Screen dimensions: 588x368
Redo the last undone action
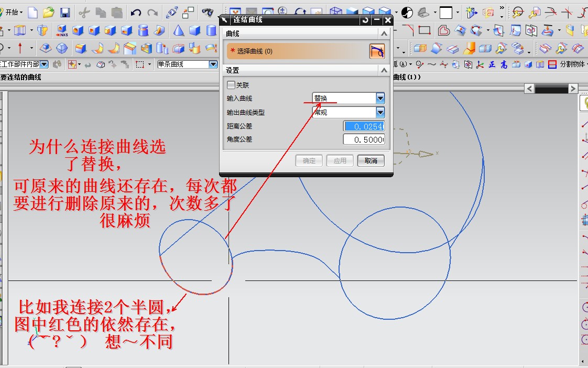(x=153, y=13)
